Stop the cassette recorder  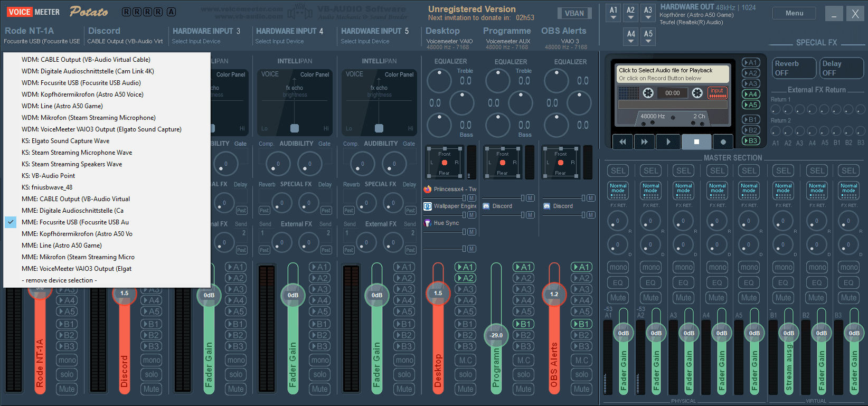tap(696, 141)
